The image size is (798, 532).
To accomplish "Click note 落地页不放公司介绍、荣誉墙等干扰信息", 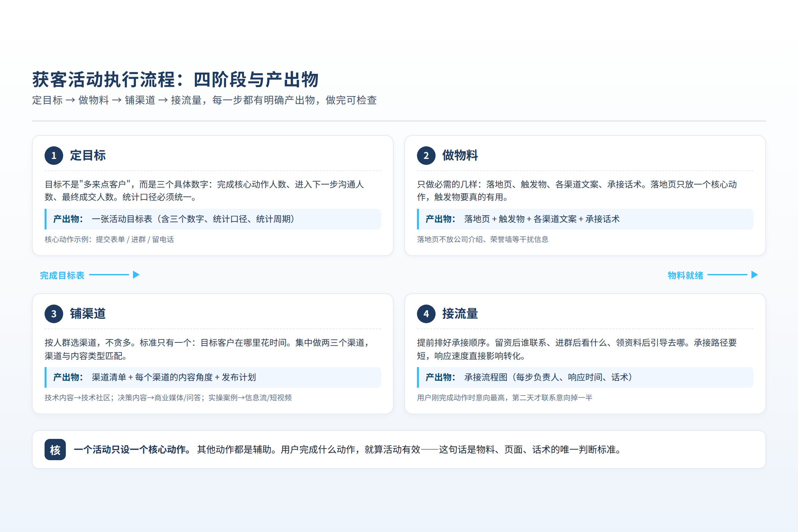I will coord(482,239).
